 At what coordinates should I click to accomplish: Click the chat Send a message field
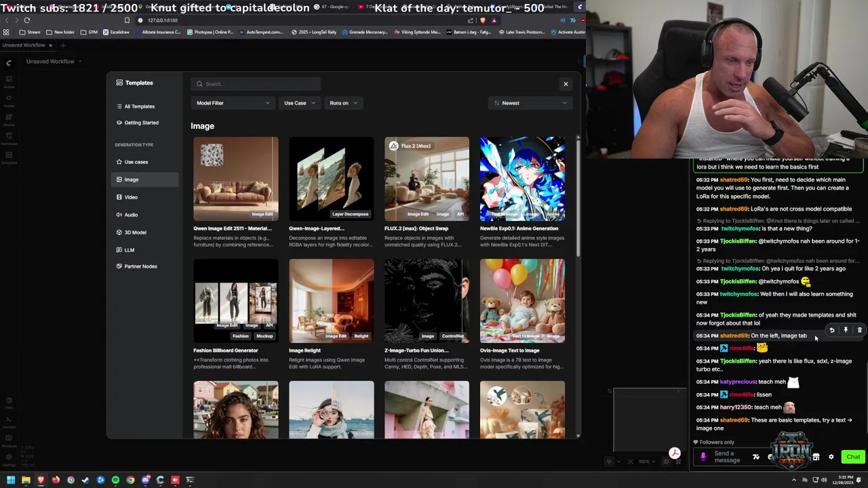(731, 457)
